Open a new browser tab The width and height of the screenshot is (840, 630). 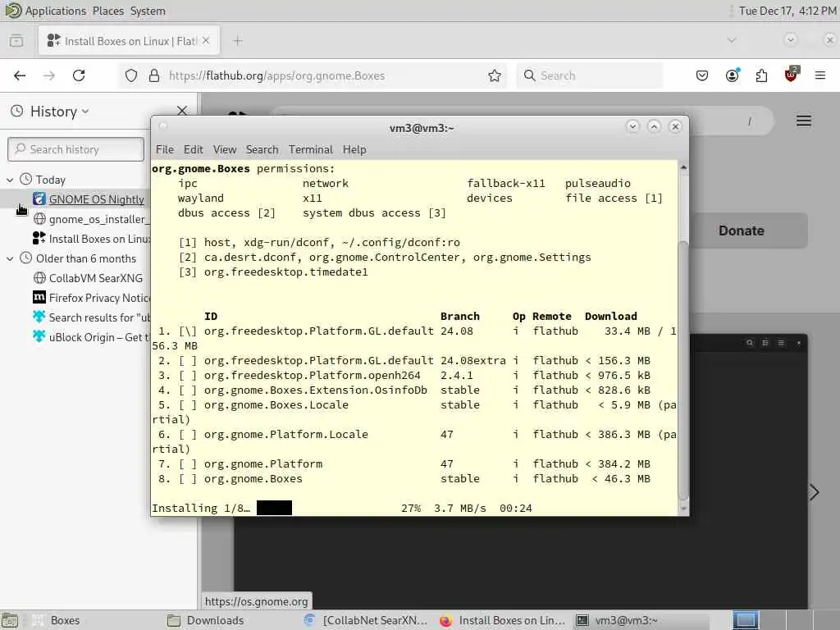point(238,41)
